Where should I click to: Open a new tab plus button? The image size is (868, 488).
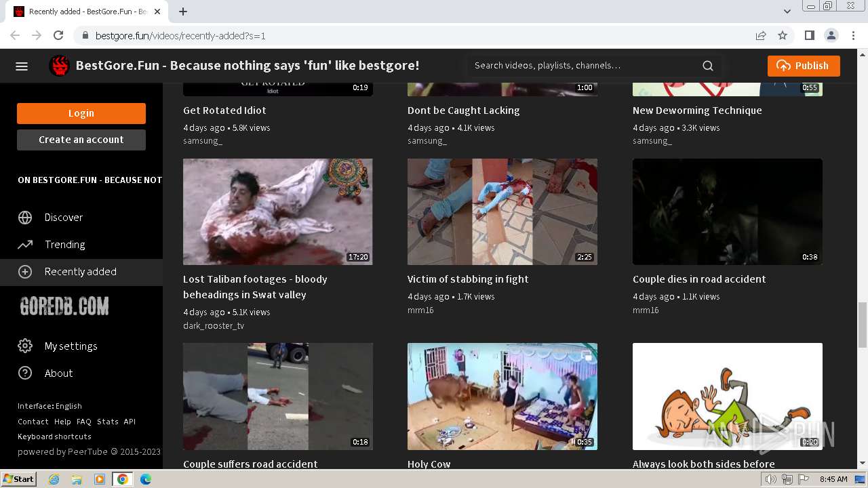183,12
